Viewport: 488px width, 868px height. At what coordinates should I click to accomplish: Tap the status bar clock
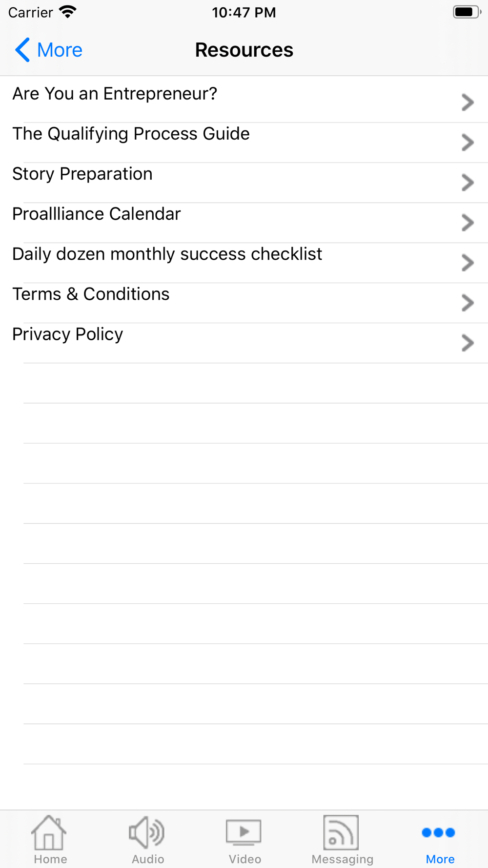click(244, 12)
